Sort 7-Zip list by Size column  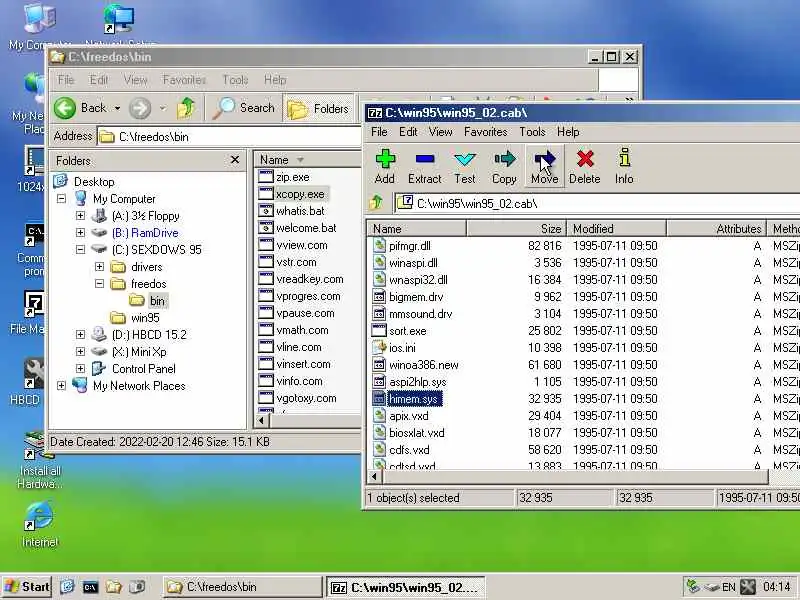(x=515, y=229)
